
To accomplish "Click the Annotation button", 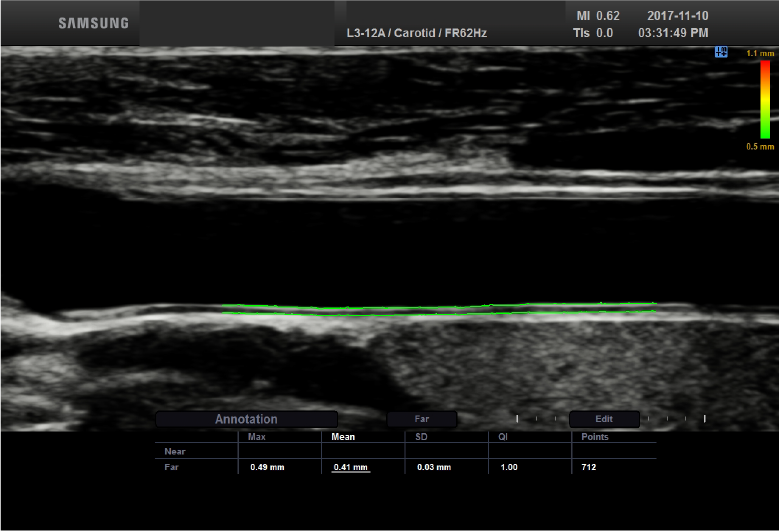I will click(246, 419).
